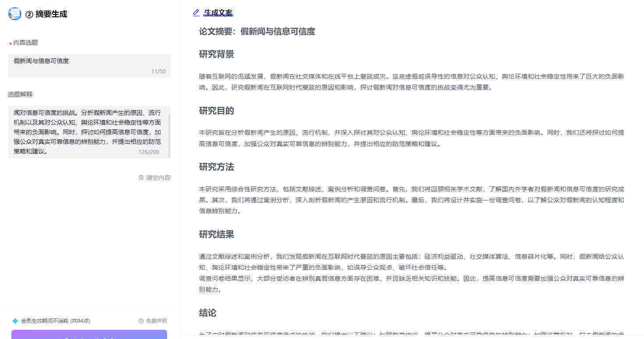Click the paragraph starting 随着互联网的迅猛发展

(412, 82)
